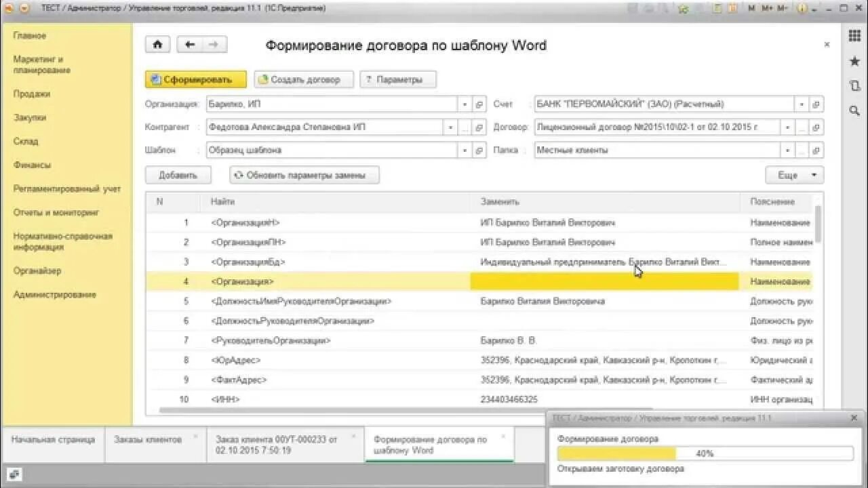Viewport: 868px width, 488px height.
Task: Click the Создать договор button
Action: coord(304,79)
